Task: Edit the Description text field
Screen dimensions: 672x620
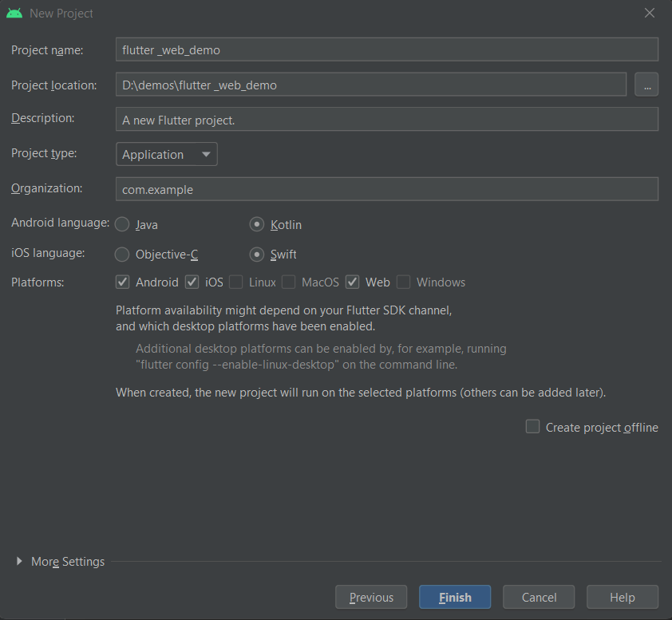Action: pos(386,120)
